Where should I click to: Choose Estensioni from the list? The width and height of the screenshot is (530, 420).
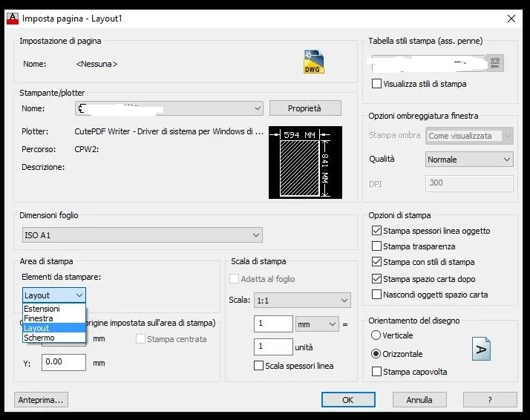(x=54, y=309)
